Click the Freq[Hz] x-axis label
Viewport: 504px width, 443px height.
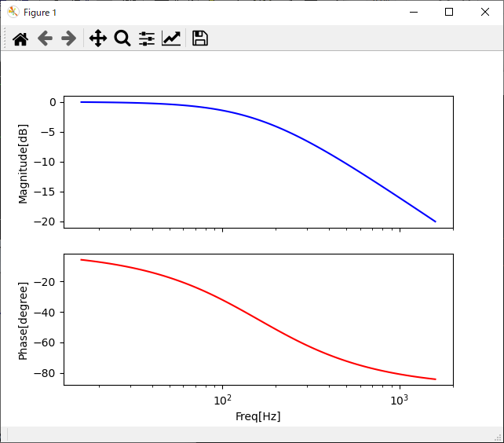[257, 416]
